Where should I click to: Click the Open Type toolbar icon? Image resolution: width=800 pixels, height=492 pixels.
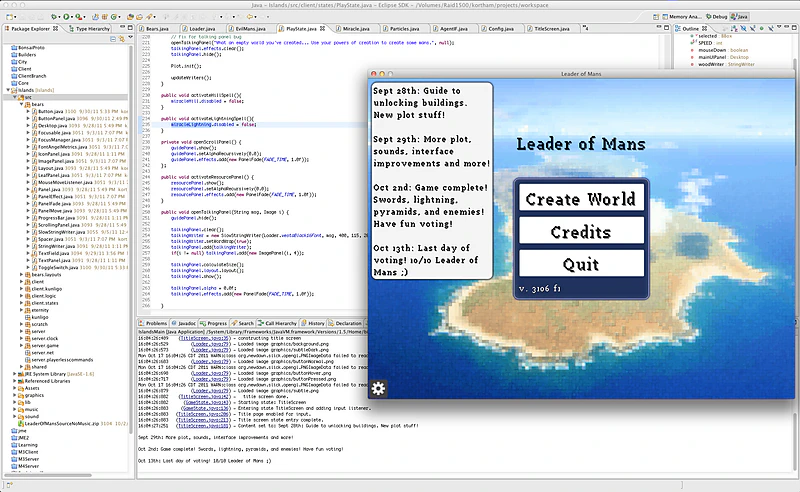[130, 17]
